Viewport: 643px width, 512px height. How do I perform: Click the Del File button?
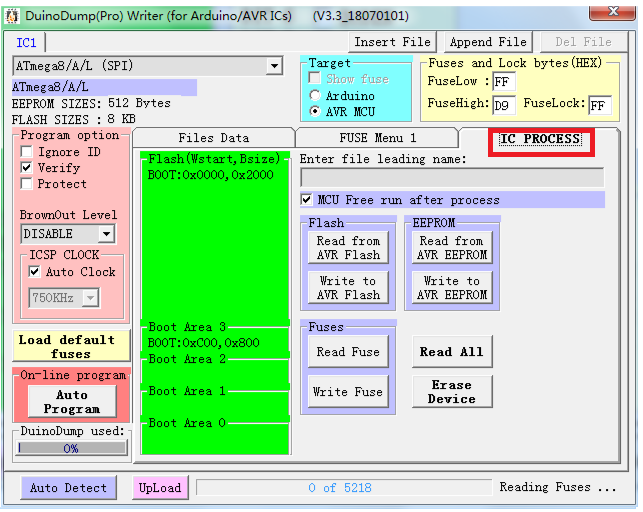coord(584,42)
